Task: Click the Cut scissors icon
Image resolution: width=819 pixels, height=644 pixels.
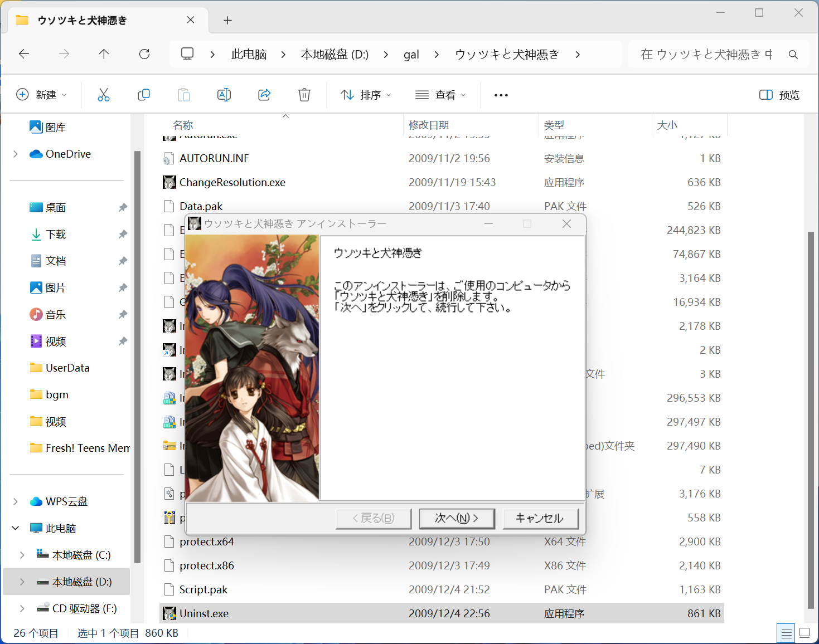Action: [x=104, y=95]
